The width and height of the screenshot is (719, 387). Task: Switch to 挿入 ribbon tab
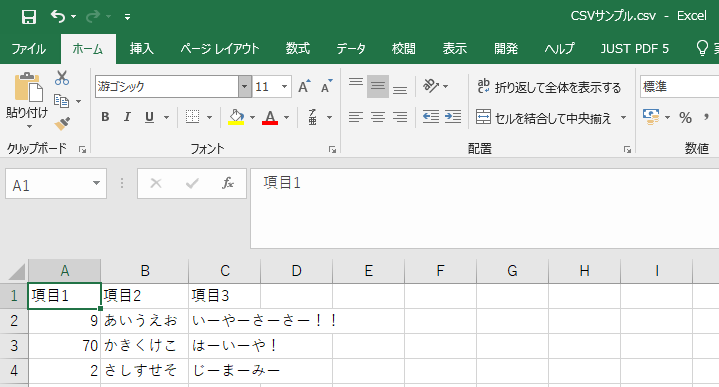click(141, 49)
